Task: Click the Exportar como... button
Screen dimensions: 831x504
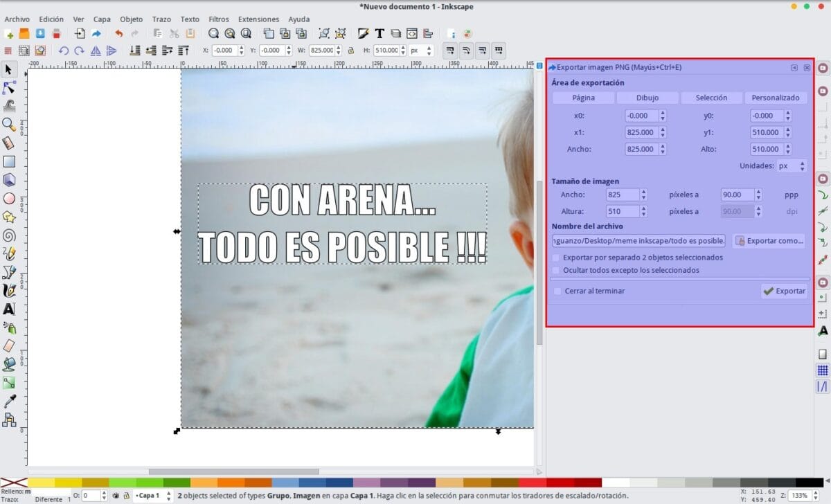Action: click(x=769, y=241)
